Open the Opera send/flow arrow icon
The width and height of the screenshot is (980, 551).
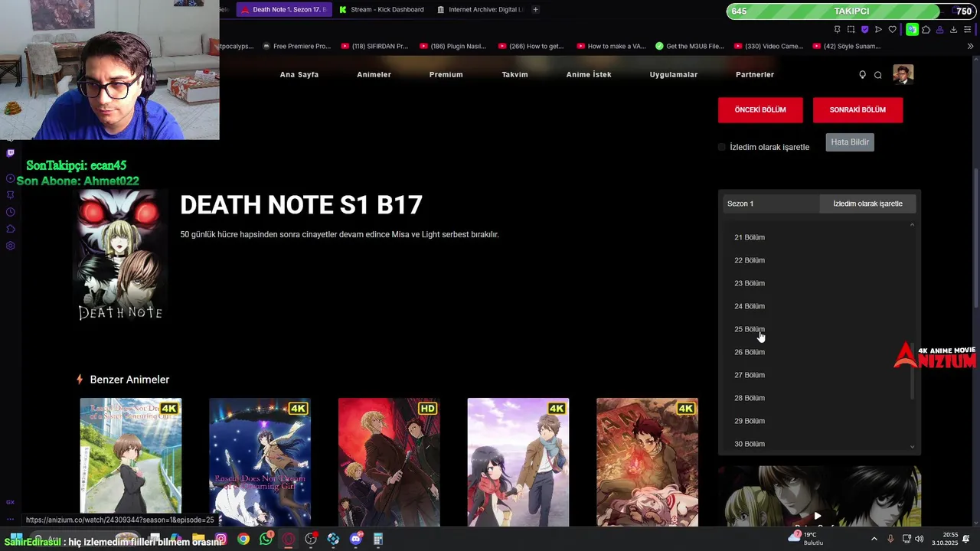click(878, 29)
